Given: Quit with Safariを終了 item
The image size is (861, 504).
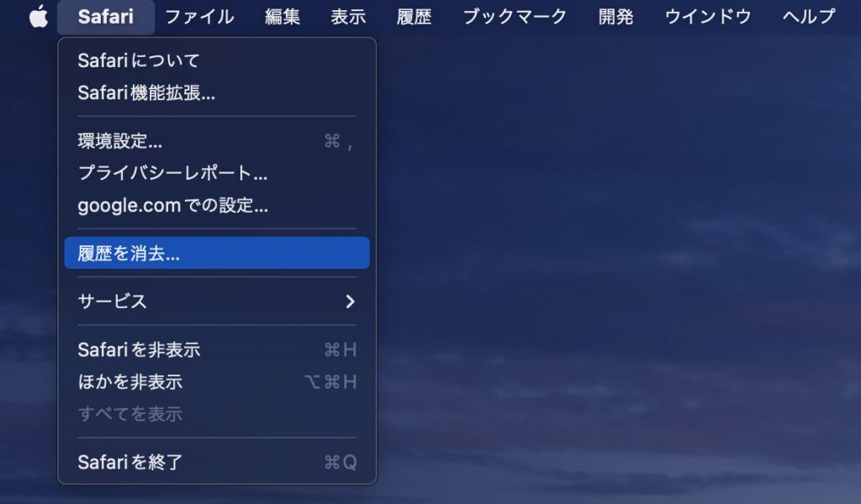Looking at the screenshot, I should pyautogui.click(x=217, y=462).
